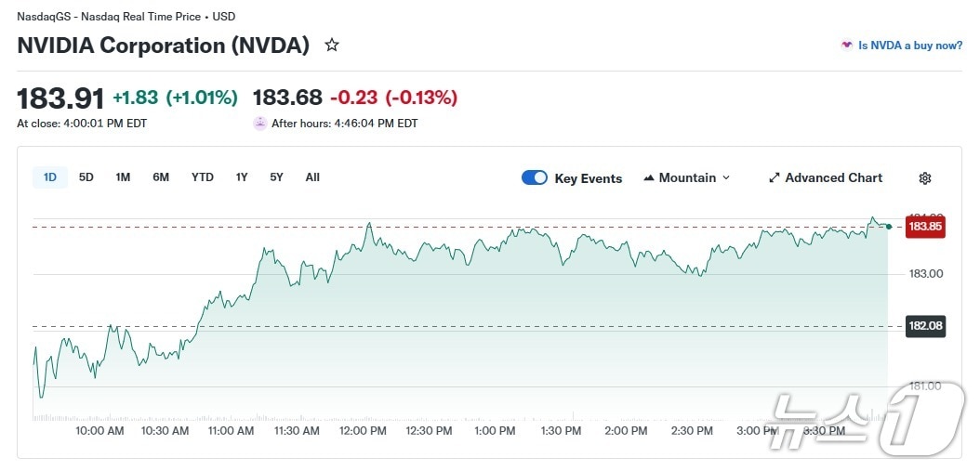This screenshot has height=471, width=980.
Task: Click the 182.08 previous close marker
Action: (x=925, y=326)
